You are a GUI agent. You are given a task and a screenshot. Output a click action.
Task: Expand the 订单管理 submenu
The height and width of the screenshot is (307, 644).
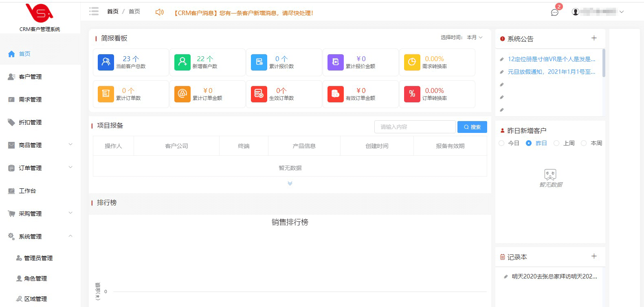pos(70,167)
